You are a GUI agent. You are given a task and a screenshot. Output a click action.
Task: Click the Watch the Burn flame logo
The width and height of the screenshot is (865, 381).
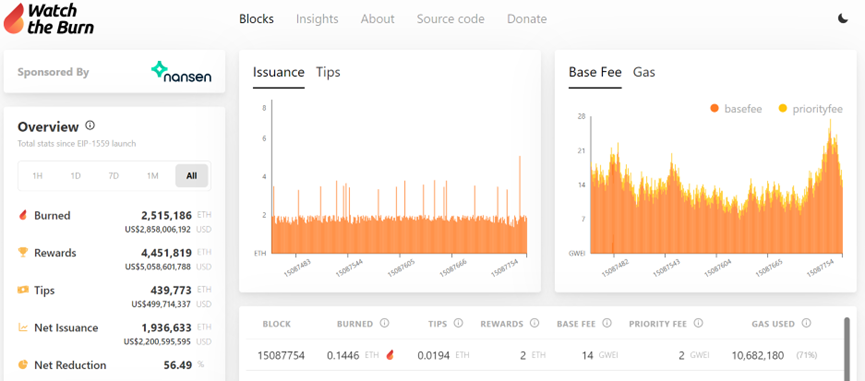(13, 18)
